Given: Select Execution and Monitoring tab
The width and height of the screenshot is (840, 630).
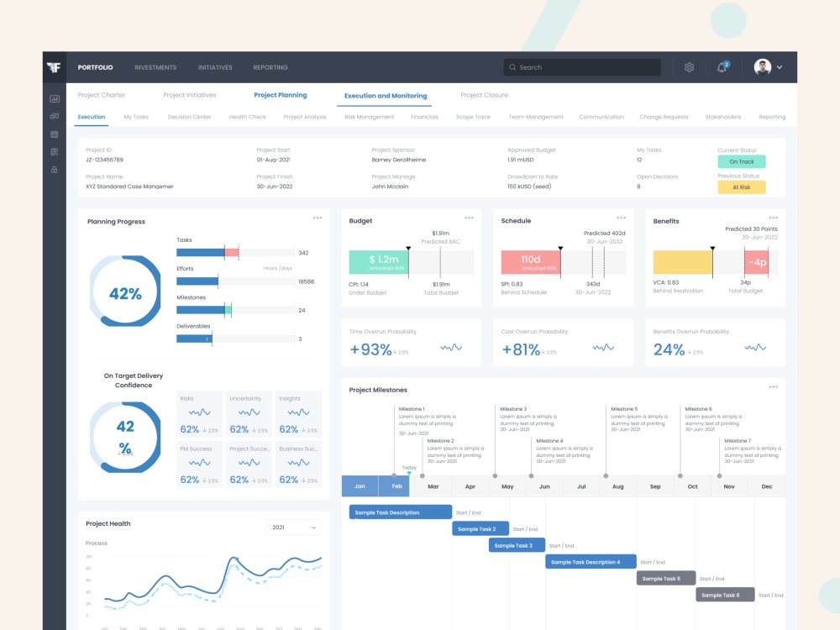Looking at the screenshot, I should coord(386,96).
